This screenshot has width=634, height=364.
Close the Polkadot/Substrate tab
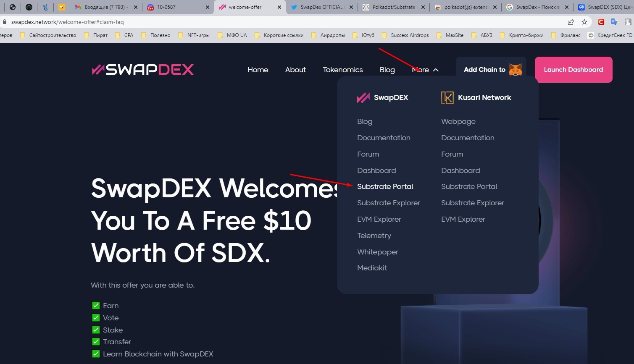(x=423, y=7)
